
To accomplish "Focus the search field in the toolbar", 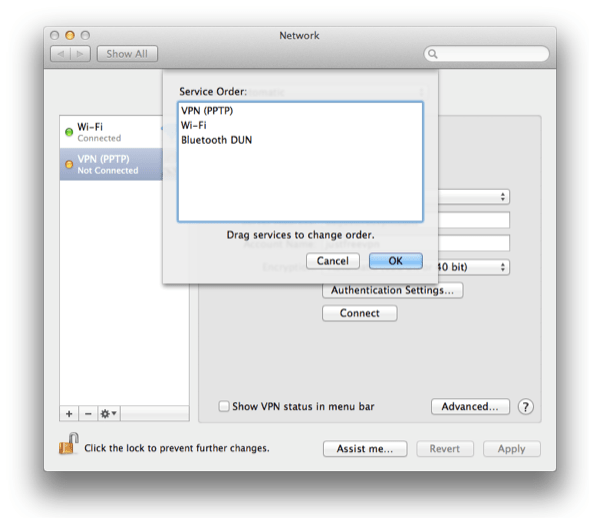I will coord(486,54).
